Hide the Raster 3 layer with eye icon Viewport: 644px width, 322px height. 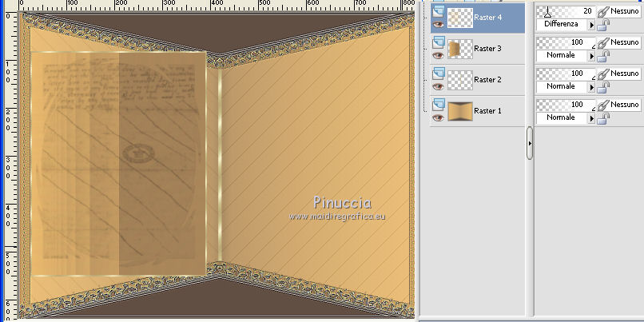click(x=439, y=55)
